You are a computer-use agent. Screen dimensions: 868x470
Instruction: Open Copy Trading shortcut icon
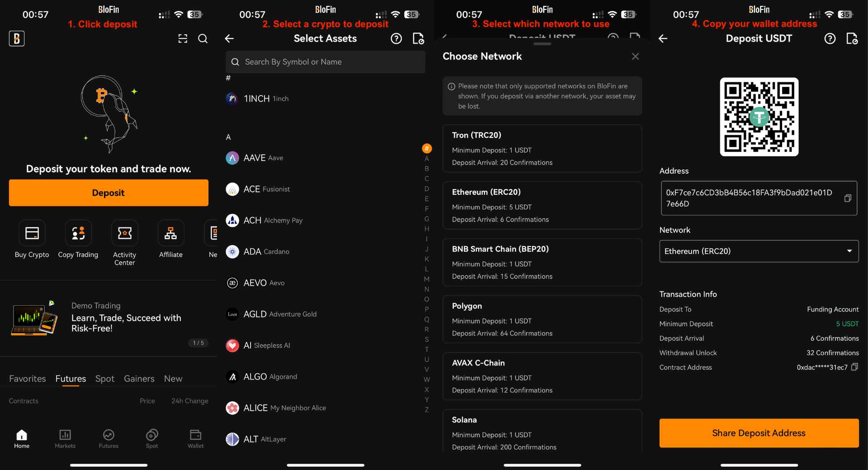78,233
